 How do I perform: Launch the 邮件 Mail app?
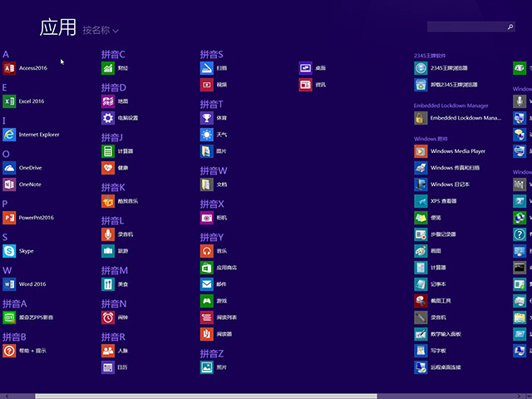214,284
